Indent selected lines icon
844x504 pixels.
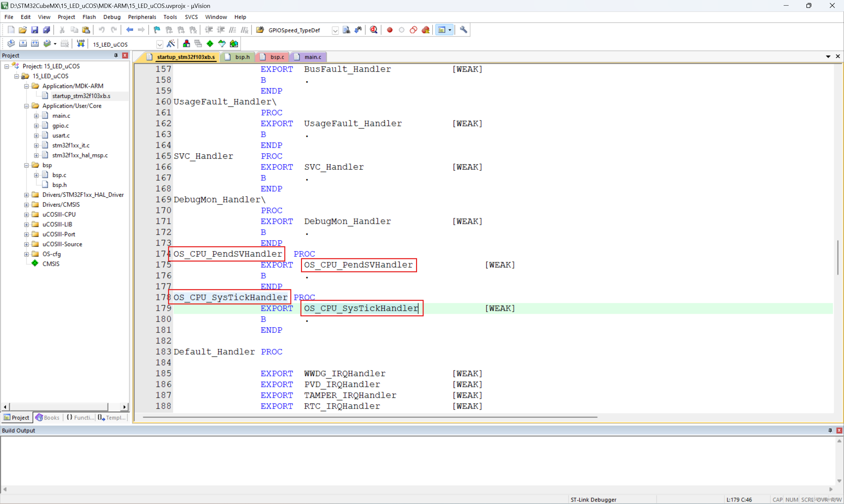(209, 30)
